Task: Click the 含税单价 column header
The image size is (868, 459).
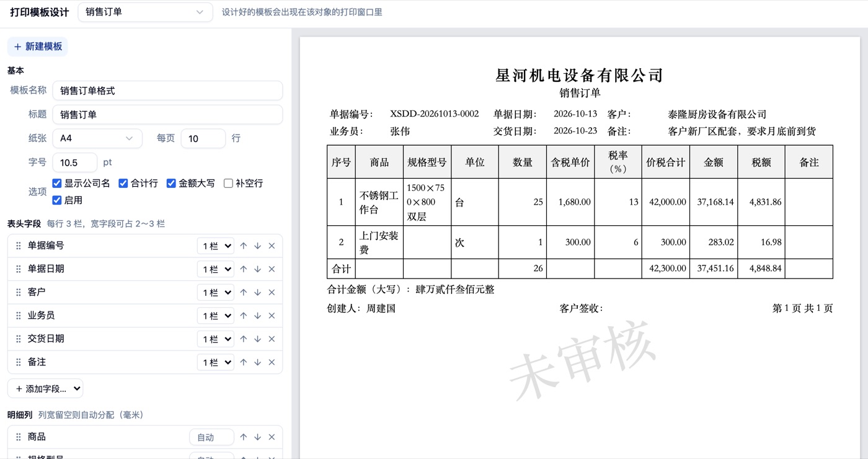Action: [x=570, y=163]
